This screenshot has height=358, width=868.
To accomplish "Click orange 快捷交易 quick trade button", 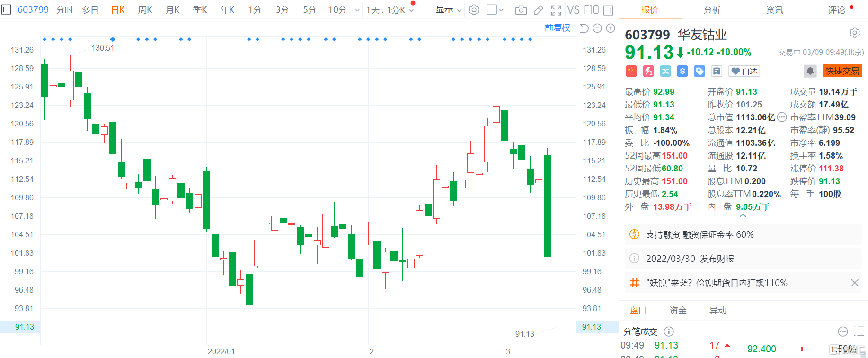I will click(842, 71).
